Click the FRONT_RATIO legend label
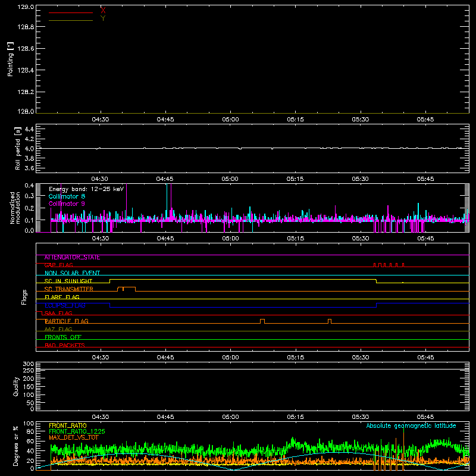The height and width of the screenshot is (476, 476). (68, 425)
